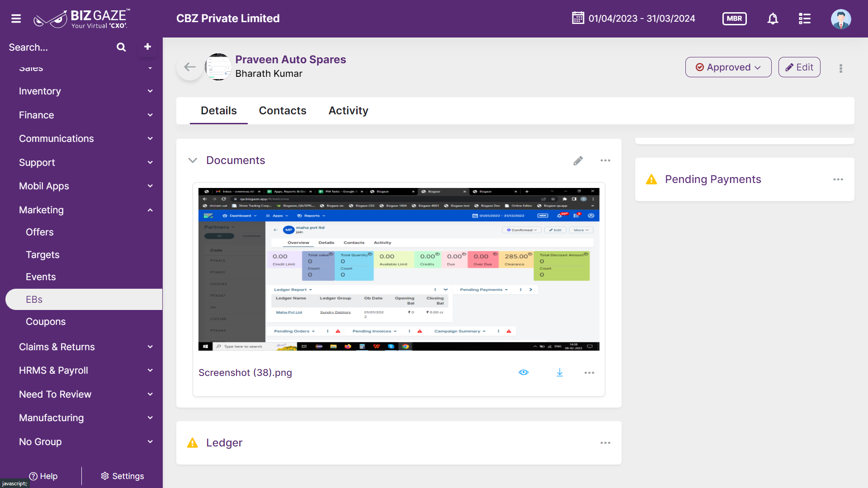The width and height of the screenshot is (868, 488).
Task: Open Events under Marketing
Action: [41, 277]
